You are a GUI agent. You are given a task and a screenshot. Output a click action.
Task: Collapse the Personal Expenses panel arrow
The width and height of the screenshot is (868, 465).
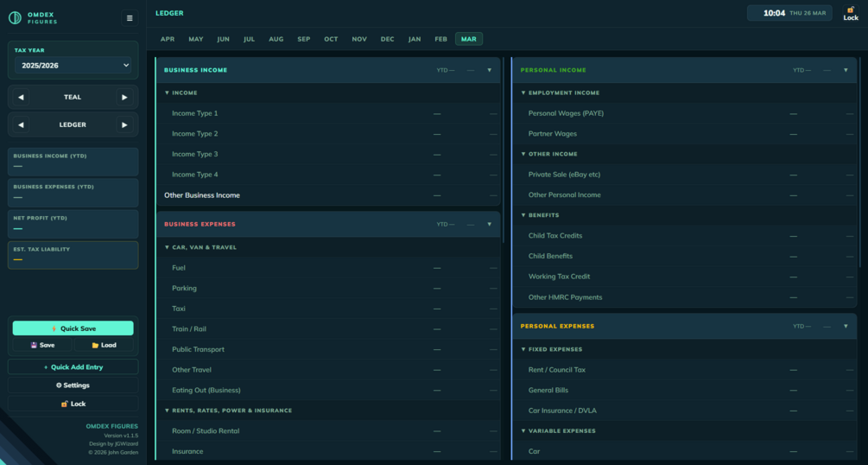[x=846, y=327]
